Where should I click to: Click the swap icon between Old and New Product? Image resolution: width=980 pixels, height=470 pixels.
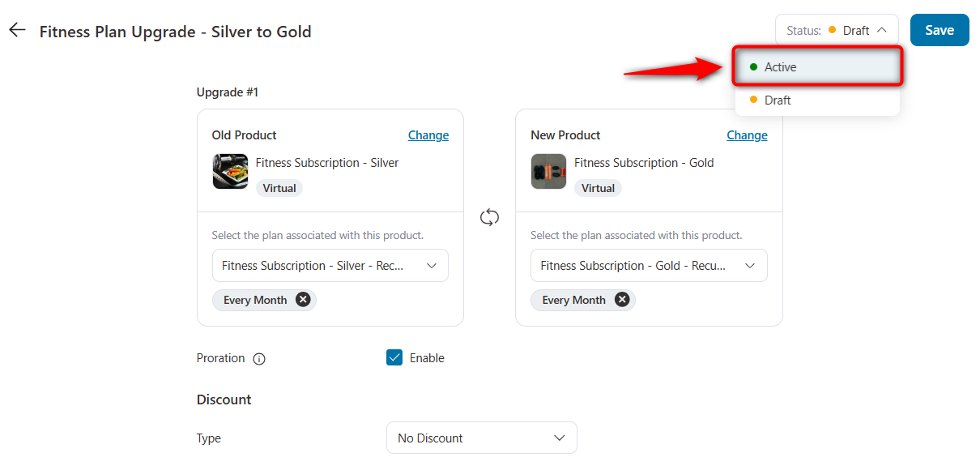pos(489,216)
